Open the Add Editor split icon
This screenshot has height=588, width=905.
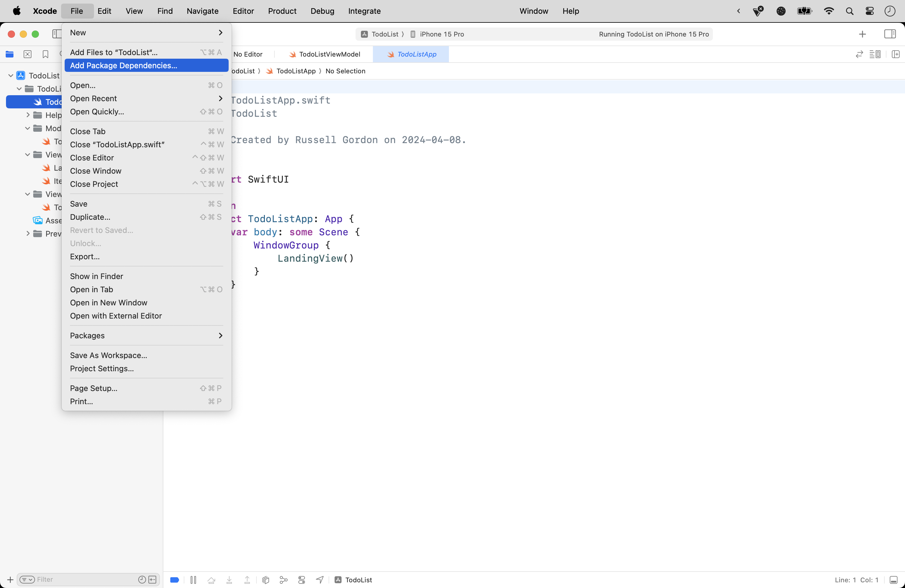pyautogui.click(x=896, y=54)
